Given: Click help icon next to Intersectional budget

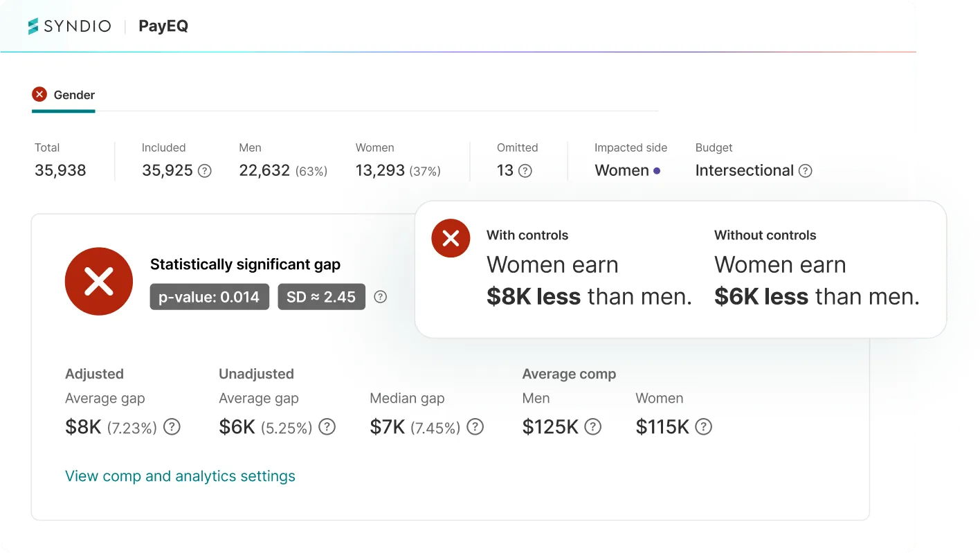Looking at the screenshot, I should coord(806,171).
